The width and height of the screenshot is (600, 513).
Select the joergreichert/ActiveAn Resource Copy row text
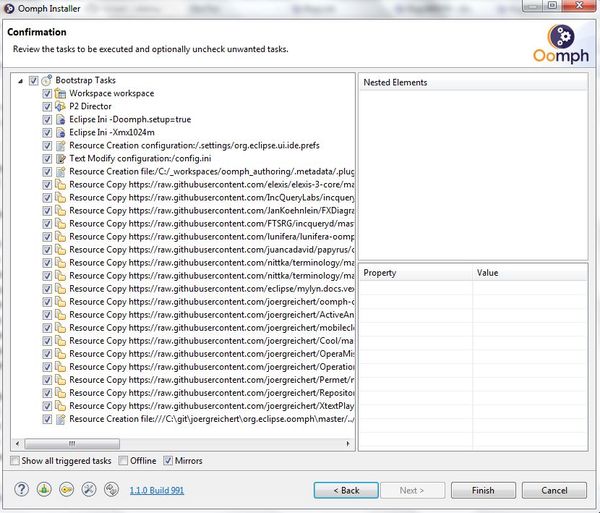(x=212, y=315)
